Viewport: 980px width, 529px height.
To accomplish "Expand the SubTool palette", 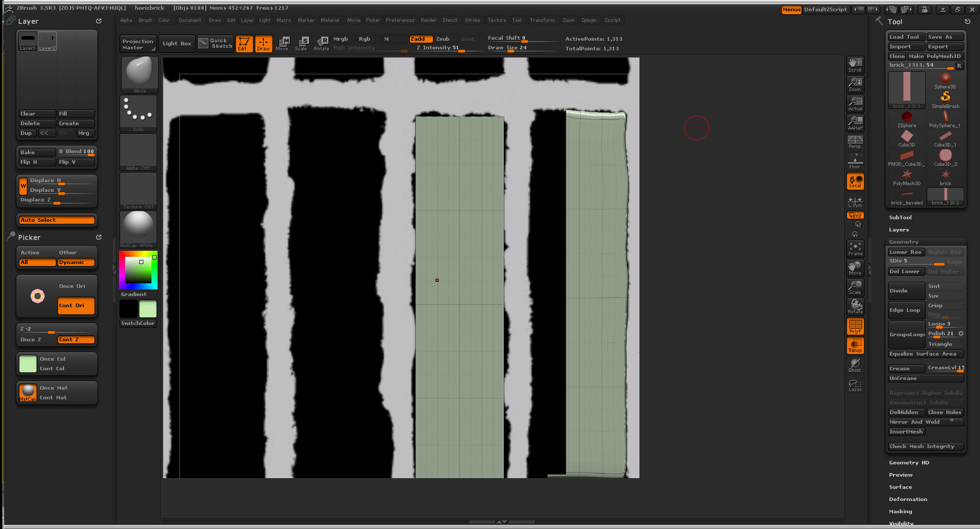I will [x=900, y=217].
